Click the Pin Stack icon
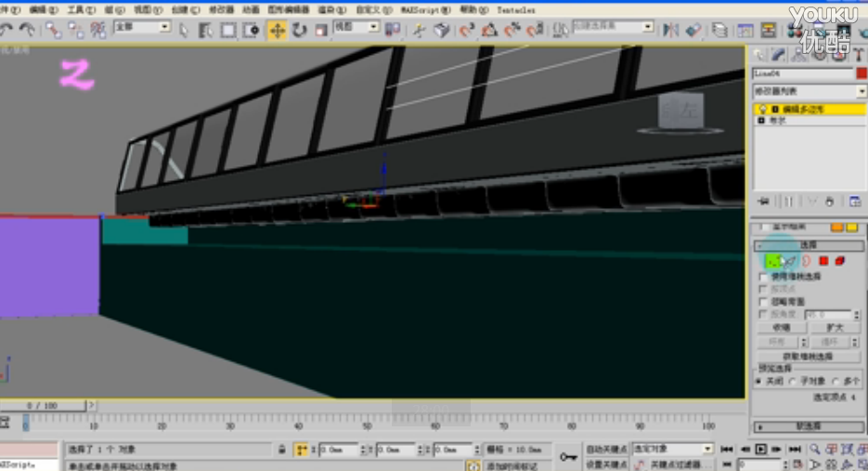 tap(764, 202)
